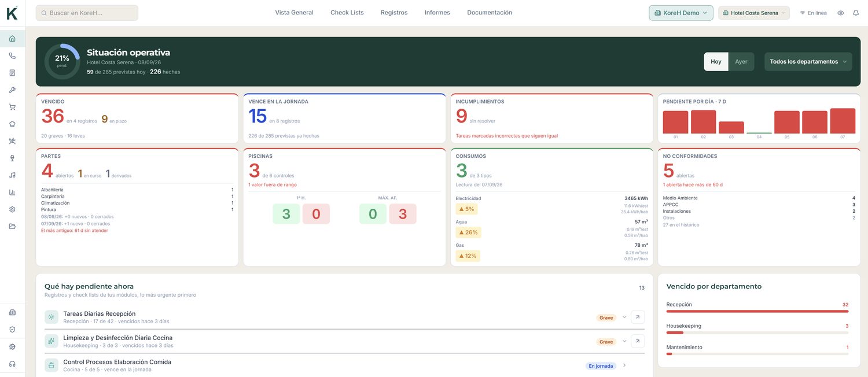
Task: Select the microphone icon in the sidebar
Action: (12, 158)
